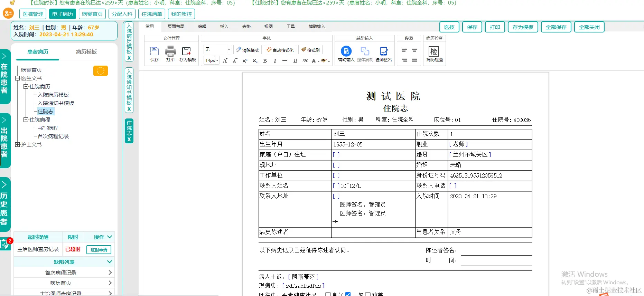Close the 住院志 vertical tab
This screenshot has width=644, height=296.
click(x=129, y=139)
